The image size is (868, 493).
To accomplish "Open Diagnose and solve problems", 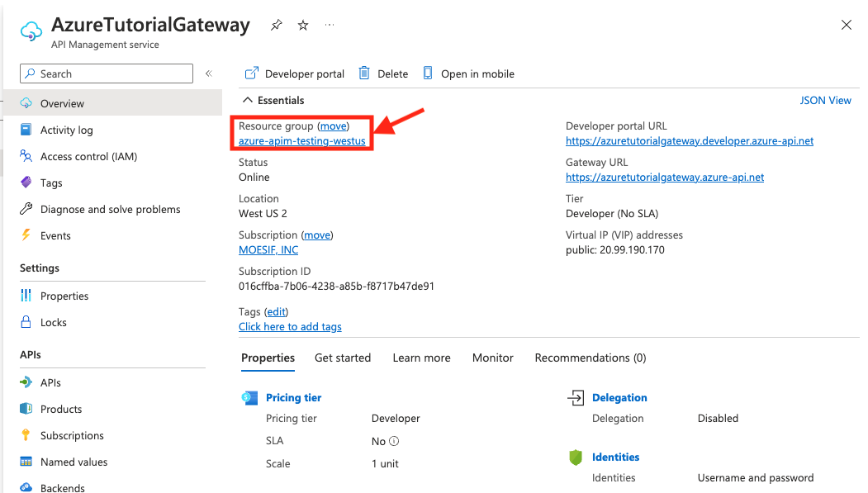I will click(x=110, y=209).
